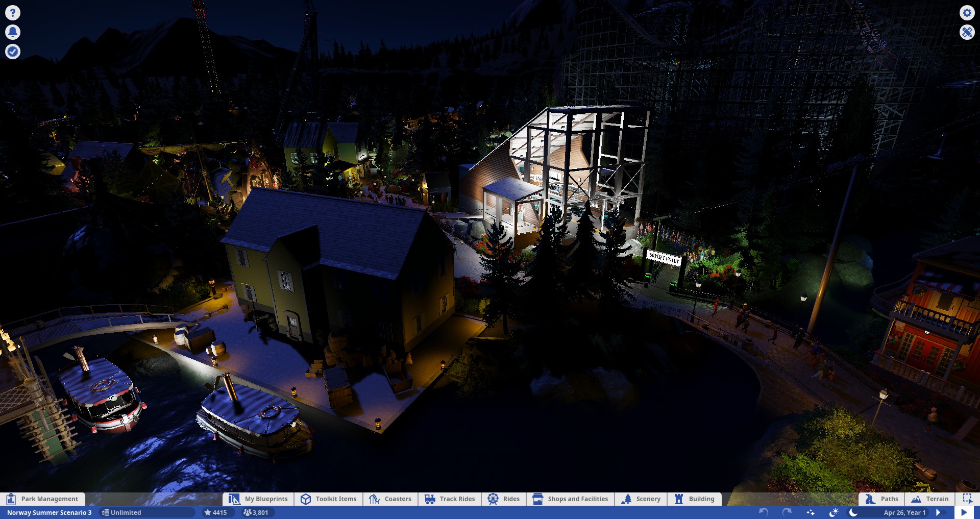Activate the multi-select tool icon
Viewport: 980px width, 519px height.
point(967,499)
